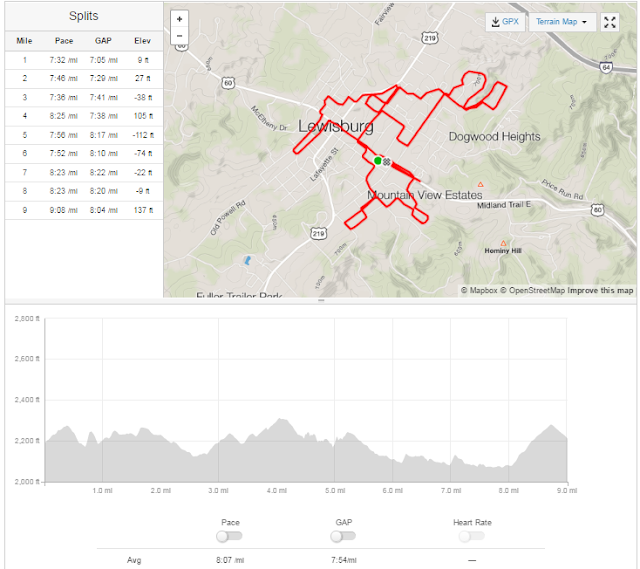640x569 pixels.
Task: Click Improve this map link
Action: coord(600,290)
